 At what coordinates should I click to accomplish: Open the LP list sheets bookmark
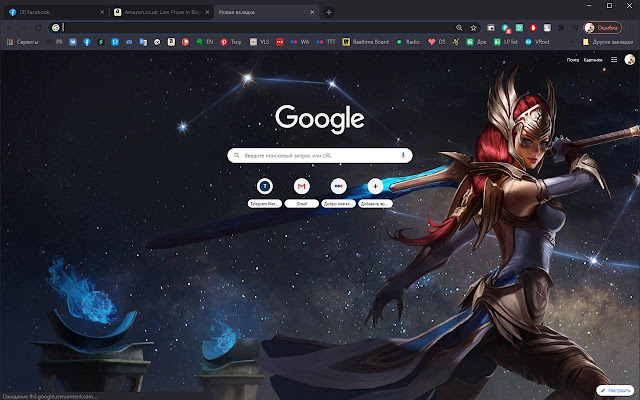tap(506, 42)
